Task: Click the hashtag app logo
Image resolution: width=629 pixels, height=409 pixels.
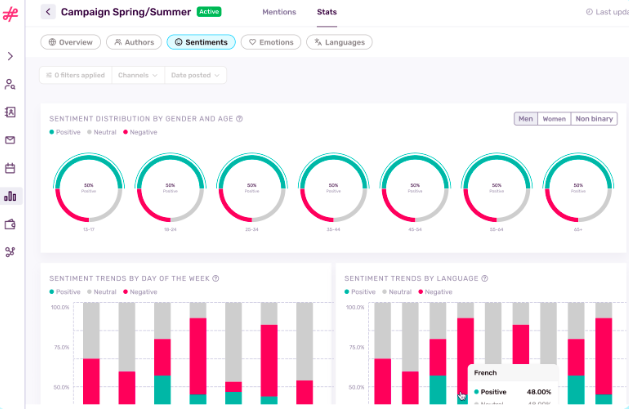Action: coord(10,14)
